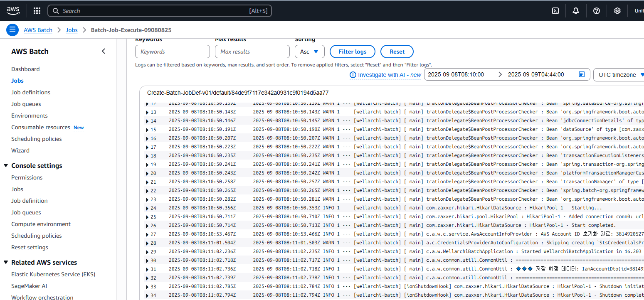Open the Asc sorting dropdown
Image resolution: width=644 pixels, height=300 pixels.
pyautogui.click(x=310, y=52)
